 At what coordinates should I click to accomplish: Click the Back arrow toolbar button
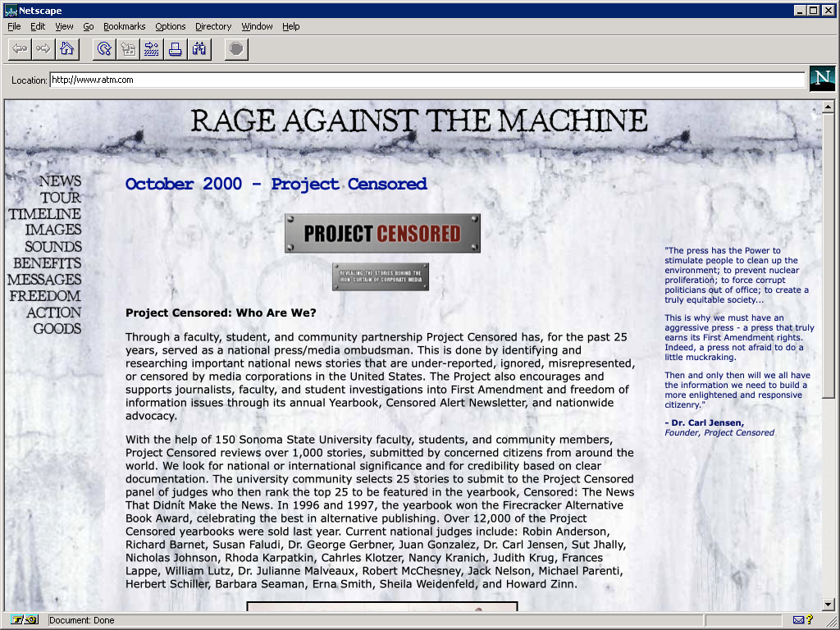[20, 49]
